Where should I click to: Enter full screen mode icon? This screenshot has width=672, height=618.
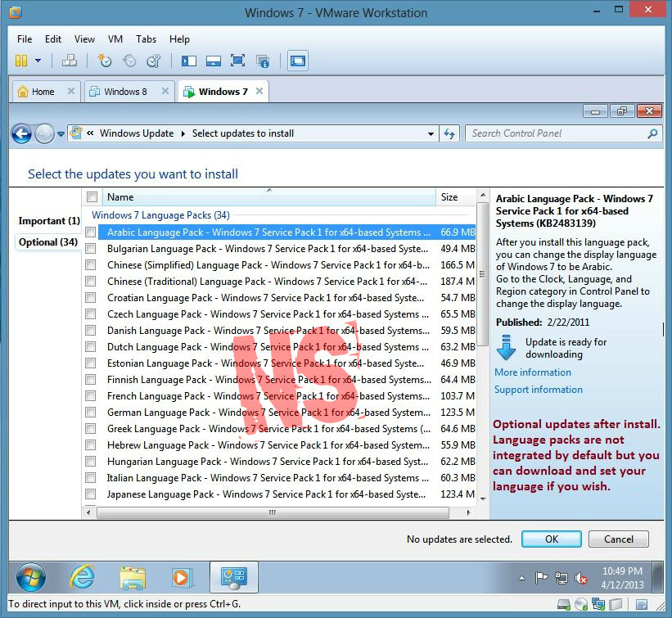coord(237,61)
